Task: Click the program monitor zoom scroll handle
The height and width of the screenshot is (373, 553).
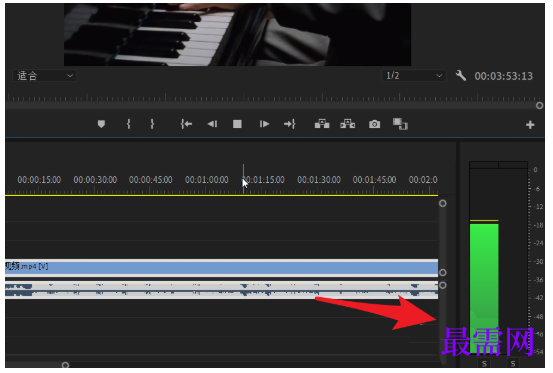Action: coord(539,105)
